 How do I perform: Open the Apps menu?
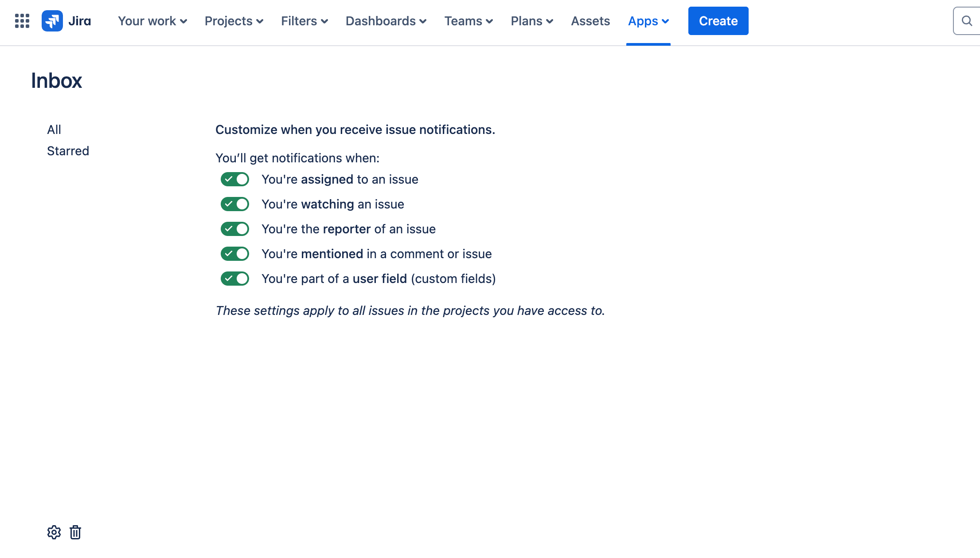click(648, 21)
